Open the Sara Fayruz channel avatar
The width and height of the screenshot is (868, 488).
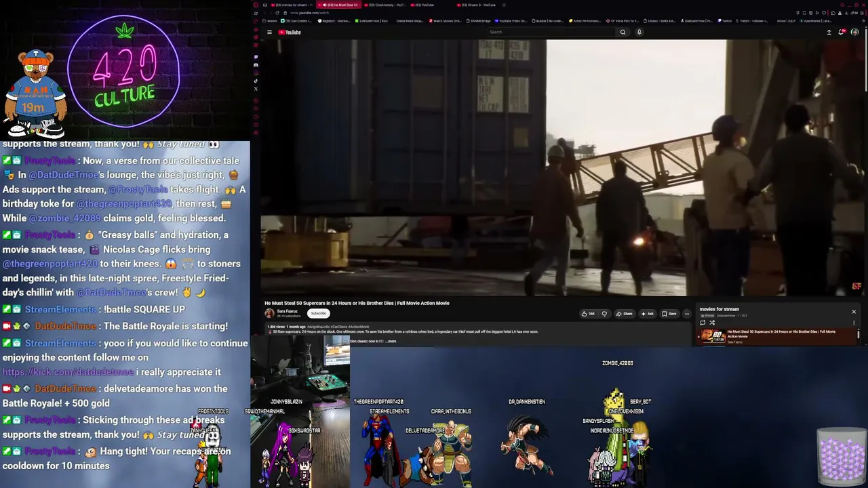tap(269, 313)
